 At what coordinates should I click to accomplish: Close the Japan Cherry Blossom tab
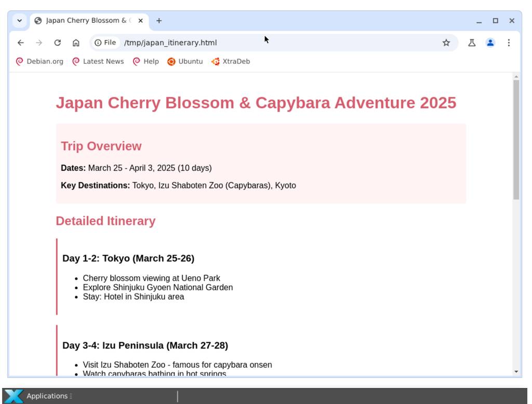140,21
